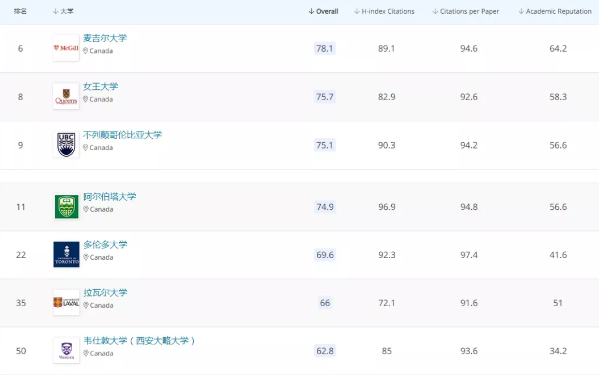The height and width of the screenshot is (375, 599).
Task: Click the Western University purple logo
Action: (66, 350)
